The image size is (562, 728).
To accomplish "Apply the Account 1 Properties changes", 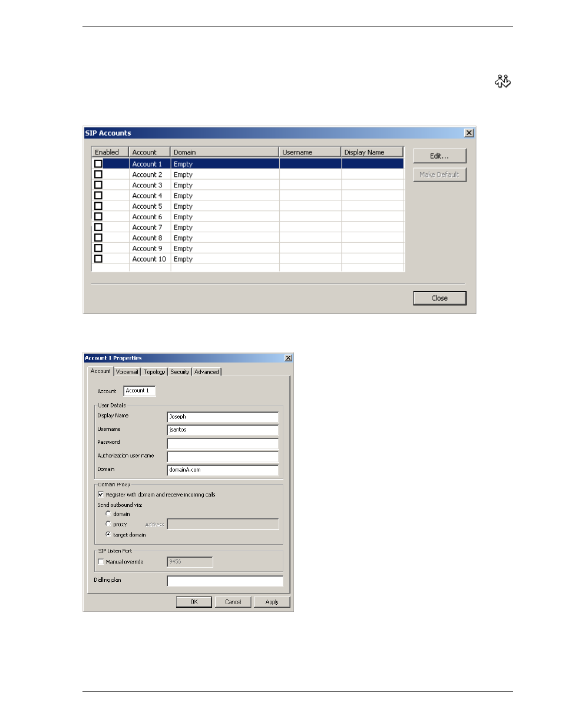I will point(272,602).
